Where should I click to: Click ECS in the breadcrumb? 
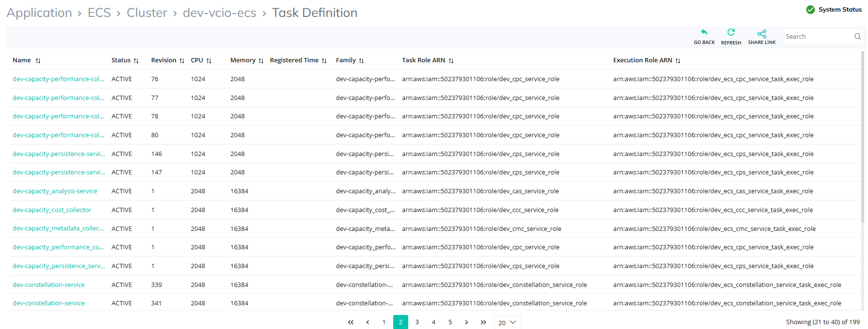(99, 13)
